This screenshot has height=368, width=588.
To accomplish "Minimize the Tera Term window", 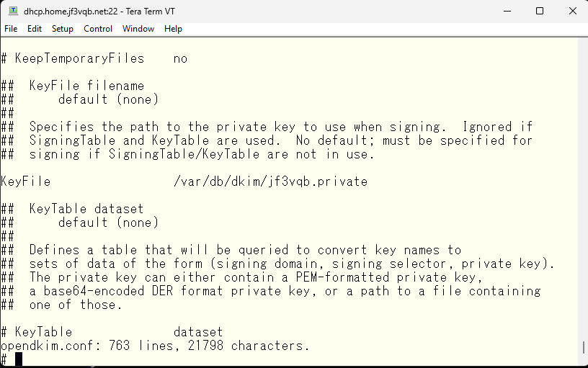I will pos(507,12).
